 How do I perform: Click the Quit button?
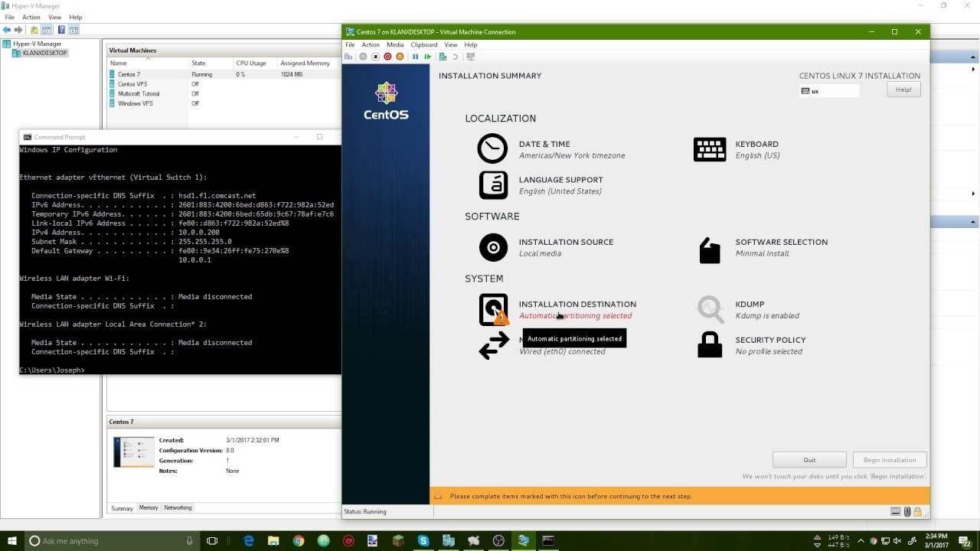pyautogui.click(x=809, y=460)
